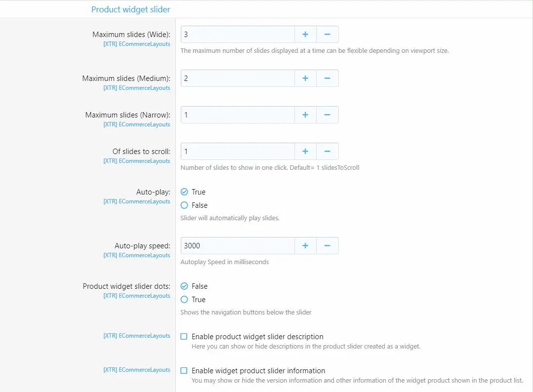
Task: Decrement Maximum slides (Narrow) value
Action: [327, 115]
